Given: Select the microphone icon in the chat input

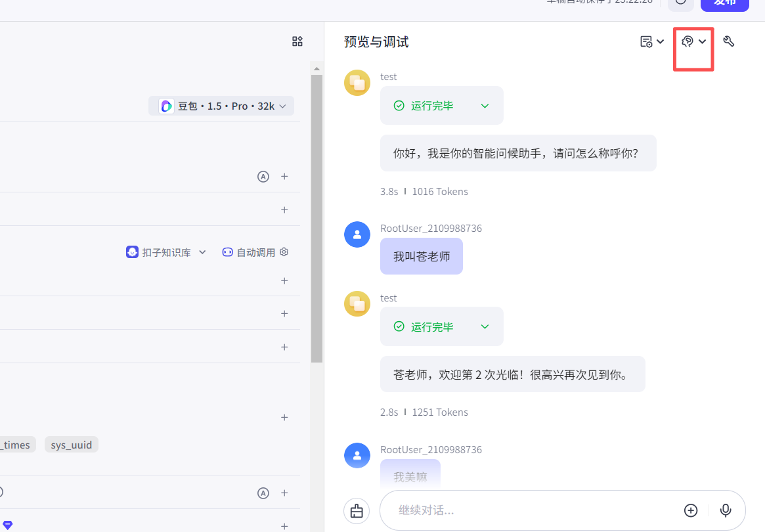Looking at the screenshot, I should pyautogui.click(x=726, y=510).
